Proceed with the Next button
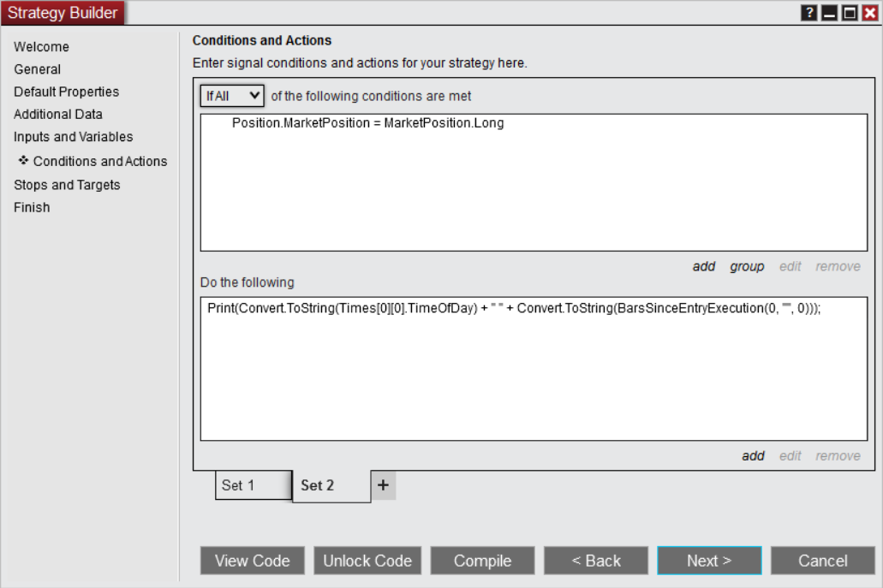 (709, 561)
